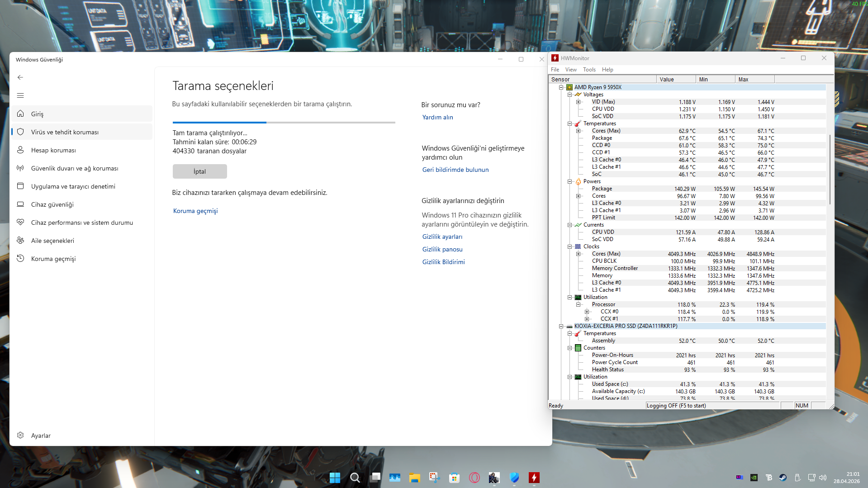Collapse the Counters group under KIOXIA SSD

click(570, 348)
